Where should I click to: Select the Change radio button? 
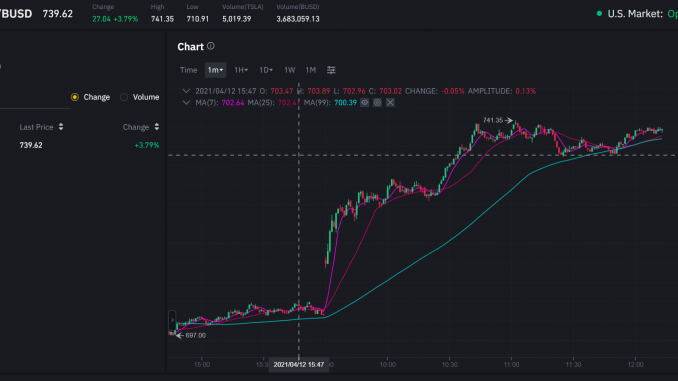point(75,97)
